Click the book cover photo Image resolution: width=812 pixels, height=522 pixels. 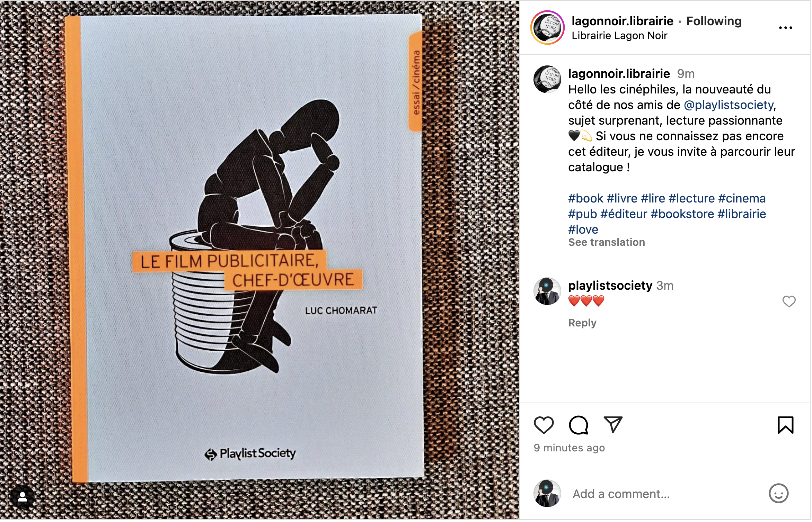pyautogui.click(x=260, y=260)
